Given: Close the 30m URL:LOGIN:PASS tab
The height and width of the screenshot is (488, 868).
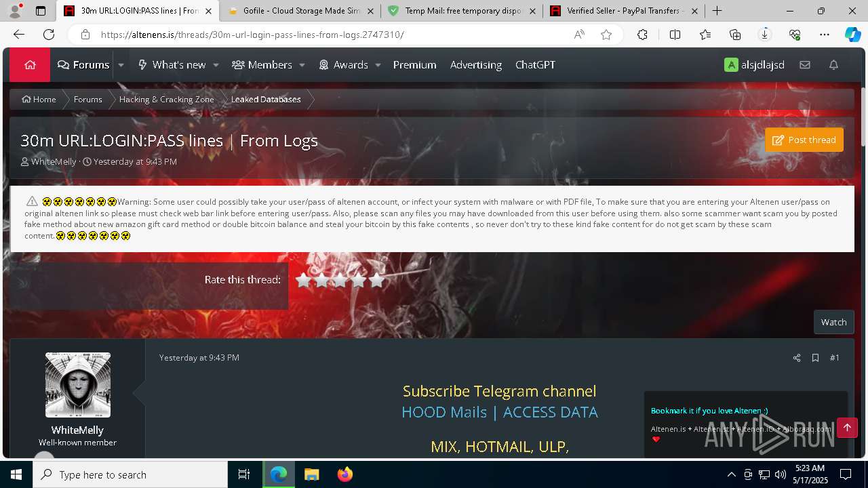Looking at the screenshot, I should point(208,11).
